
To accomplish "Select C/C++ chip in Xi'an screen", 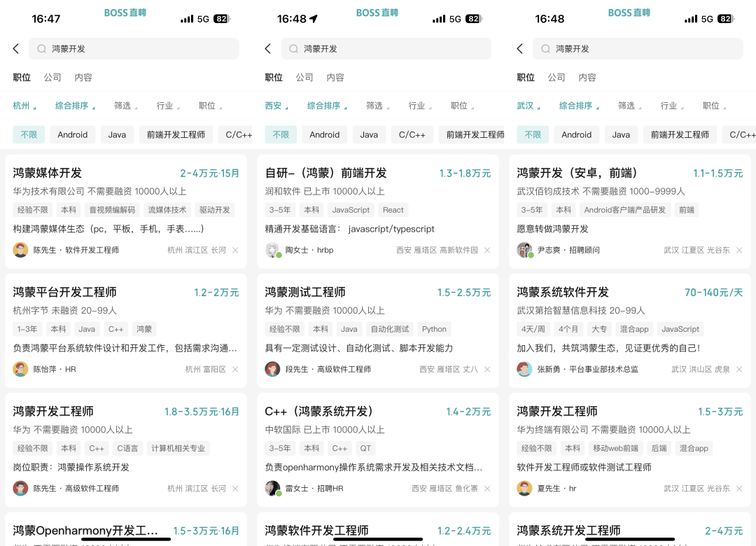I will point(412,134).
